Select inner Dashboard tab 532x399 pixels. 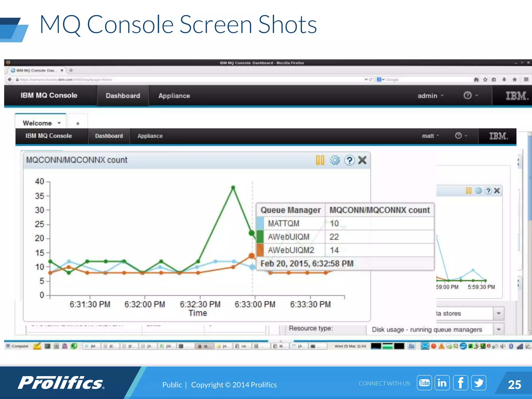coord(109,136)
